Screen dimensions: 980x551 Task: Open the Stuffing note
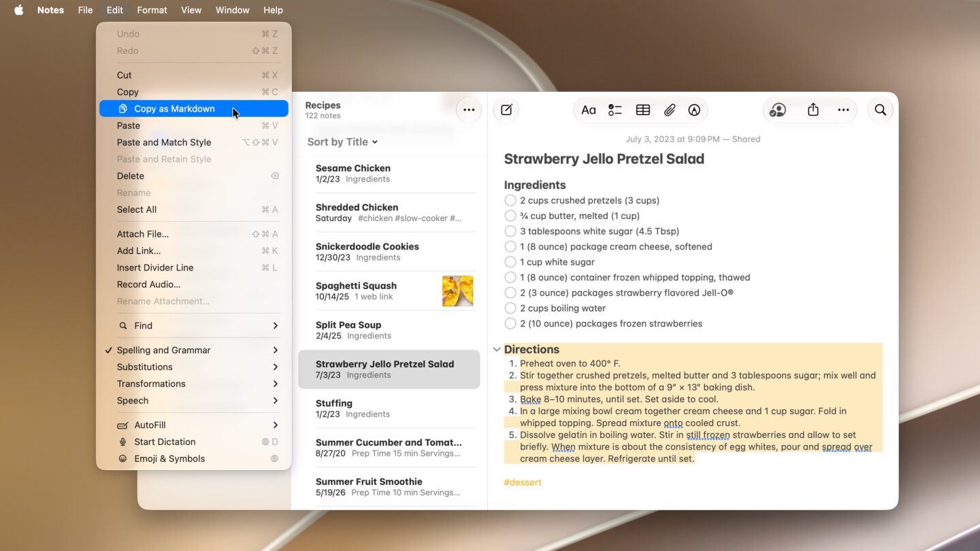tap(389, 409)
